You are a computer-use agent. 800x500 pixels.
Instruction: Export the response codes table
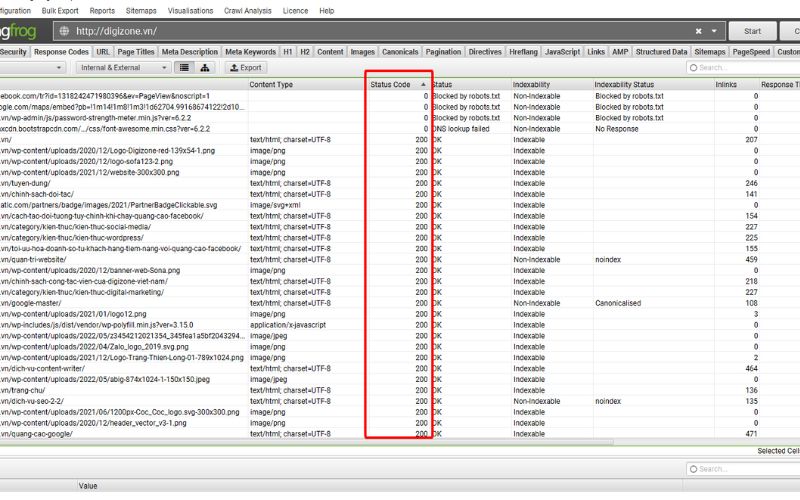tap(246, 67)
